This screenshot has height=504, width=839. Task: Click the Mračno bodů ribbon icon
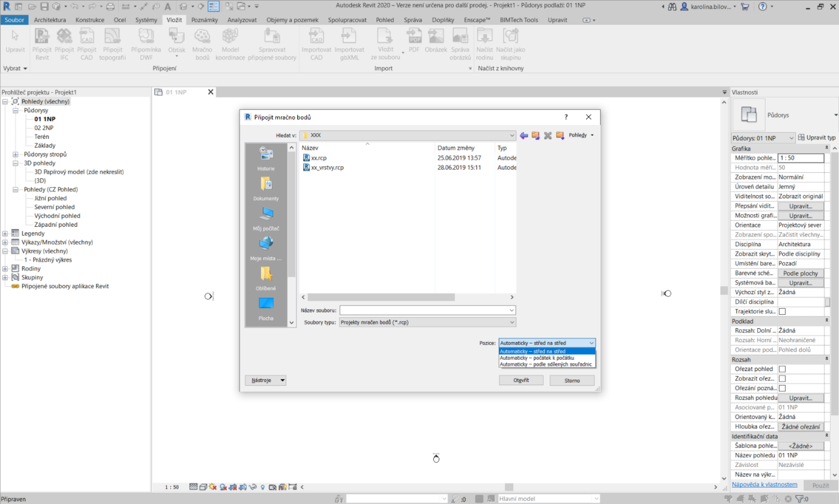pyautogui.click(x=203, y=45)
